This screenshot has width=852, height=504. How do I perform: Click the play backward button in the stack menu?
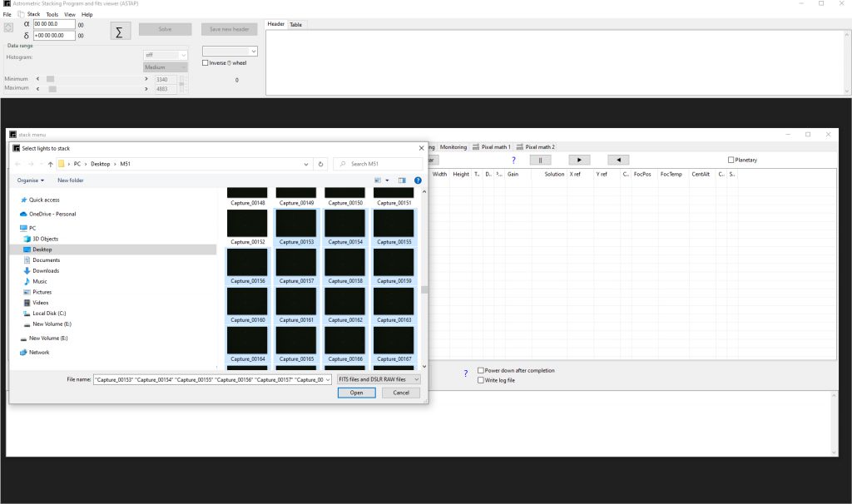tap(618, 161)
